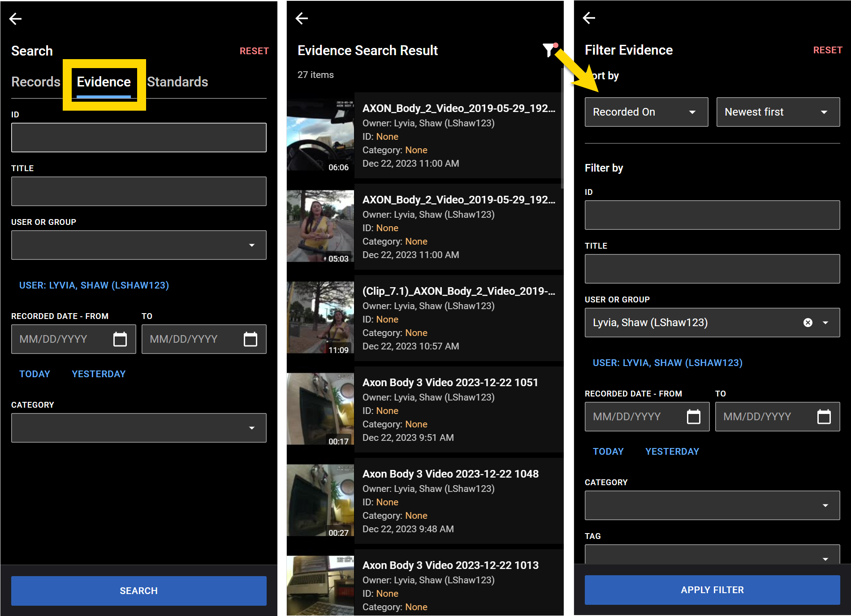Click the back arrow on Filter Evidence

(x=589, y=18)
